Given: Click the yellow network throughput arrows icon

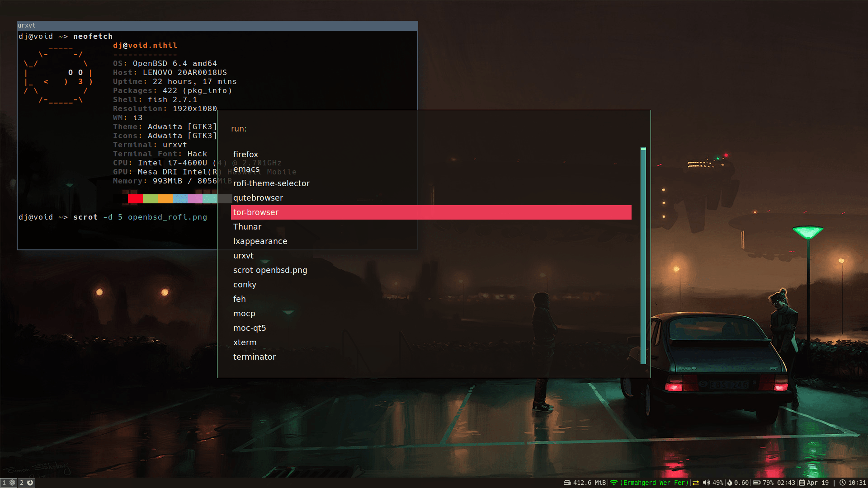Looking at the screenshot, I should (696, 483).
